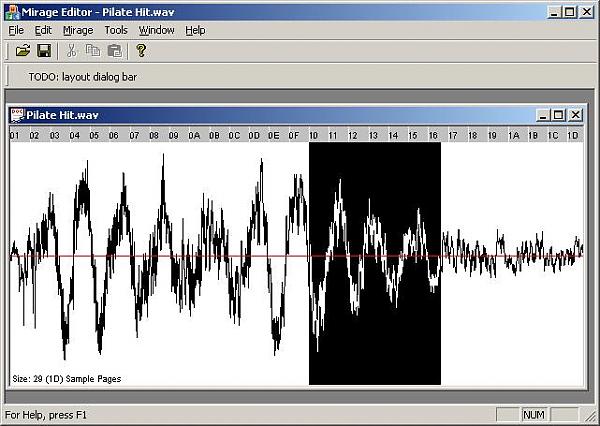
Task: Maximize the Pilate Hit.wav child window
Action: point(558,115)
